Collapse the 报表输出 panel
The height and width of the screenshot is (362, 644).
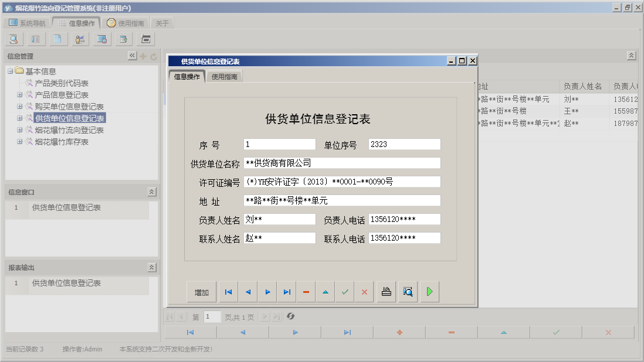(151, 267)
